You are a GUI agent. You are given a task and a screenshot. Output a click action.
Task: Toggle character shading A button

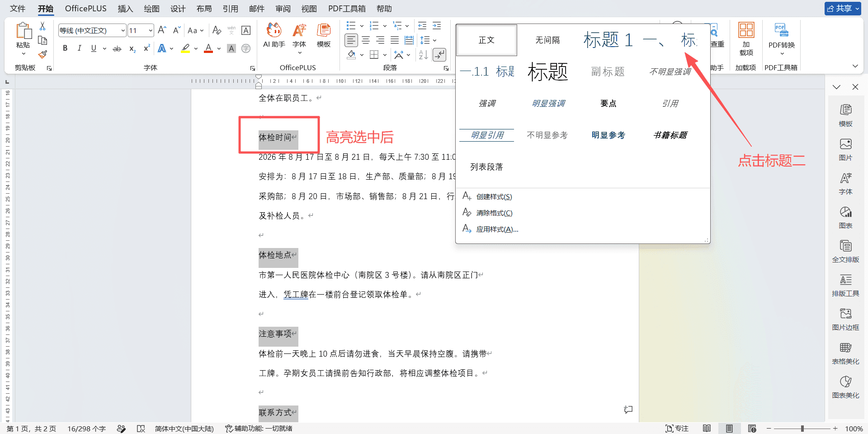click(x=231, y=48)
